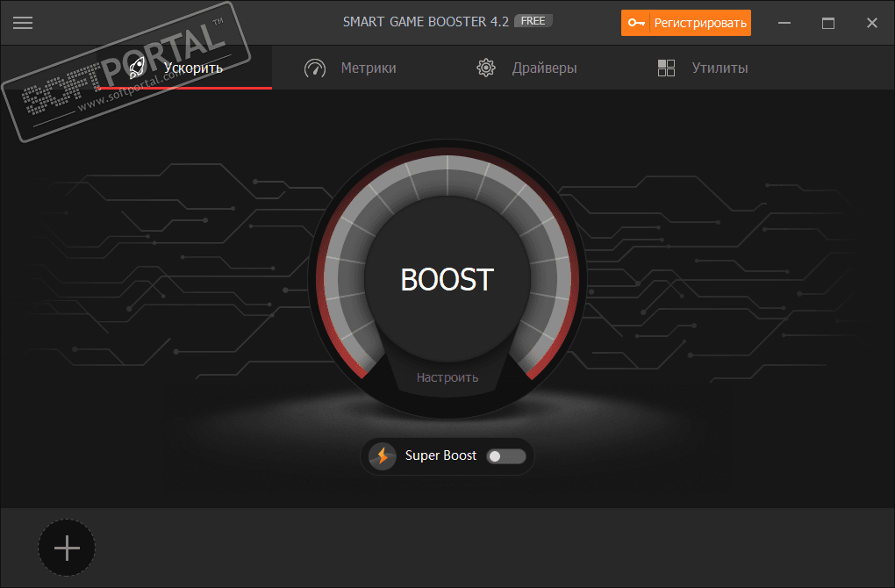Close the Smart Game Booster window

coord(871,23)
